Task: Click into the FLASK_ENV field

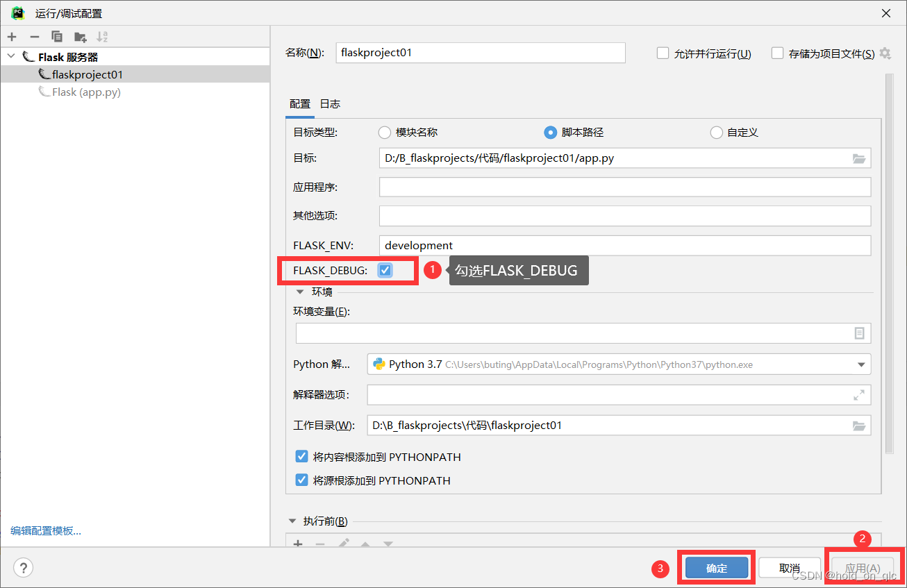Action: (625, 245)
